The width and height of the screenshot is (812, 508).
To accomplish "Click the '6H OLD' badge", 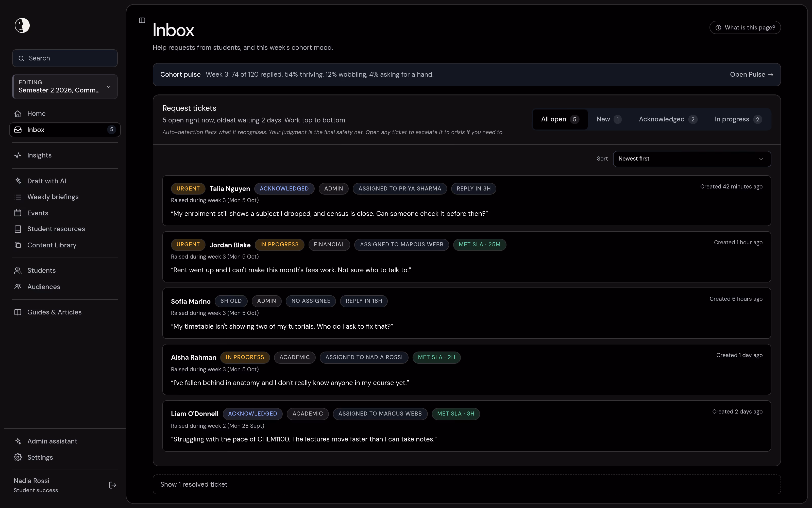I will [231, 301].
